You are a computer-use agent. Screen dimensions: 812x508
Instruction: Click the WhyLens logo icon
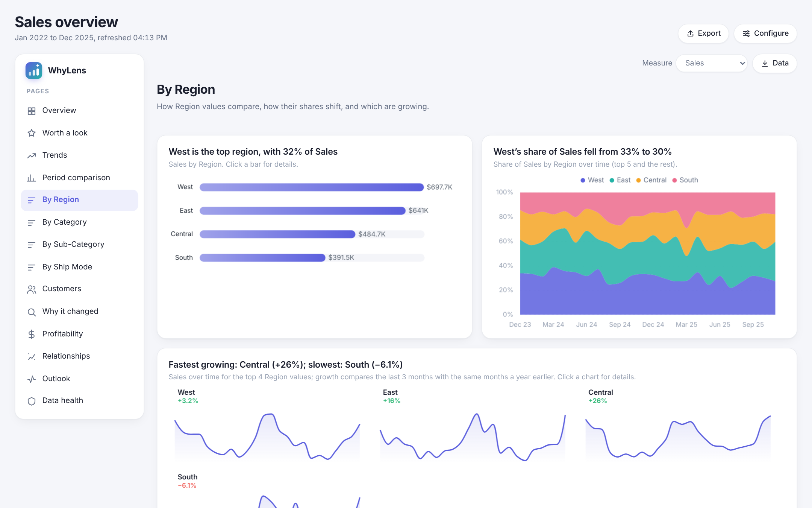coord(34,70)
